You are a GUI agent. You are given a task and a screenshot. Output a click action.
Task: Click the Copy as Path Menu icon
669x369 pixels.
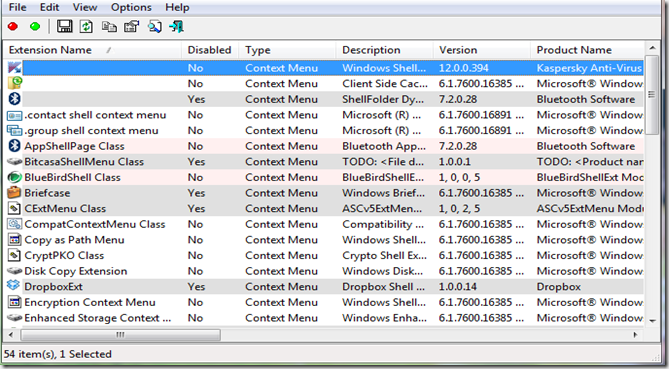[15, 240]
